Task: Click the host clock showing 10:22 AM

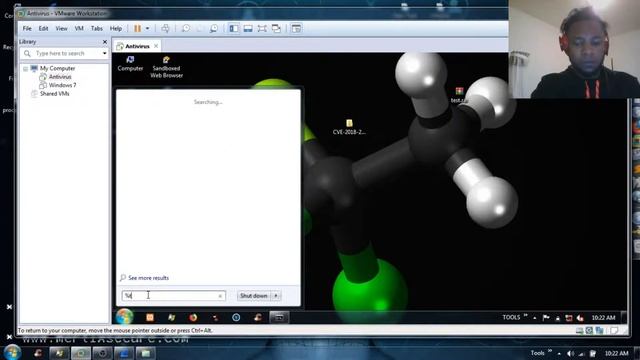Action: point(617,353)
